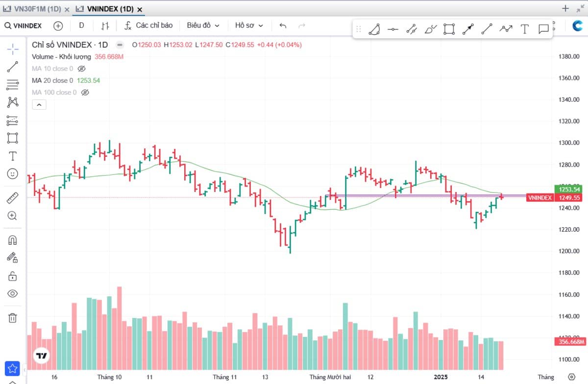This screenshot has height=384, width=588.
Task: Open the emoji icons tool
Action: (13, 173)
